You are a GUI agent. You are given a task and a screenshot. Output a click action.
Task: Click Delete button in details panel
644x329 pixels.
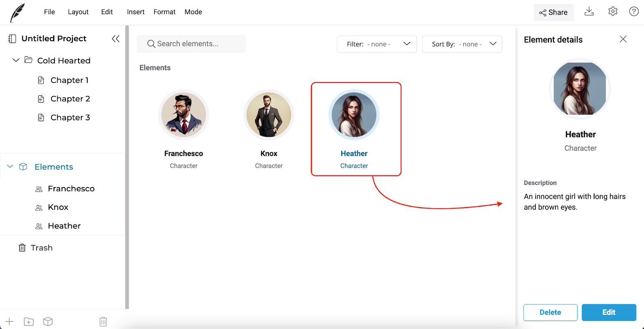550,313
